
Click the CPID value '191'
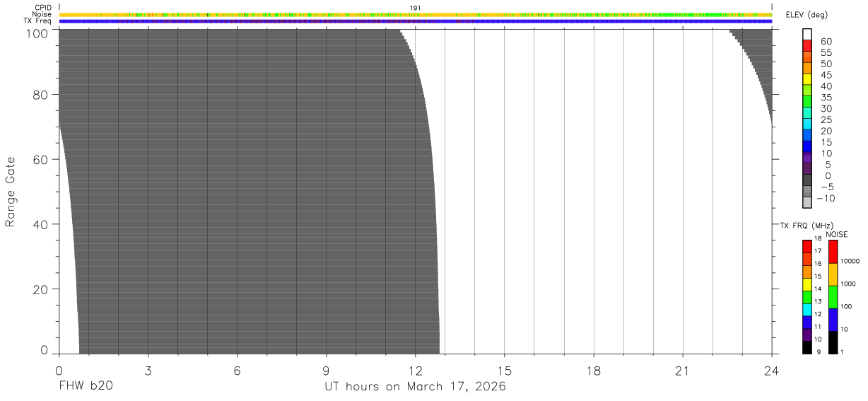pos(416,8)
